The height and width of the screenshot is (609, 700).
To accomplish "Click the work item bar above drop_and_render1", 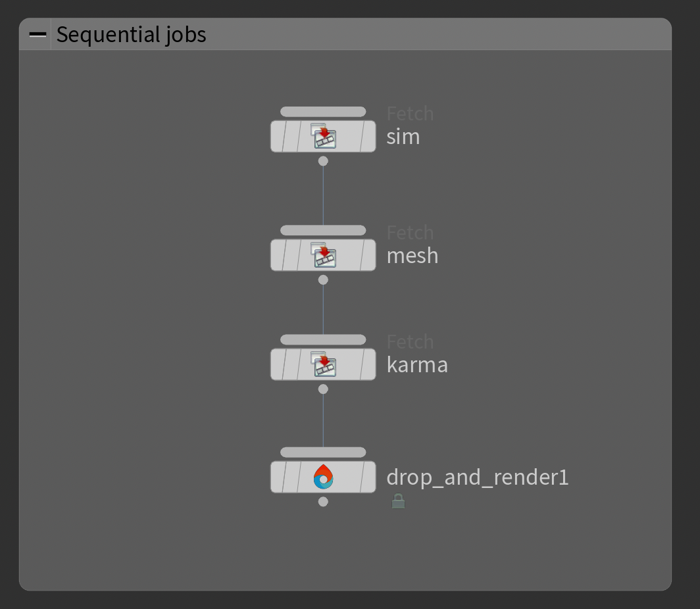I will point(323,452).
